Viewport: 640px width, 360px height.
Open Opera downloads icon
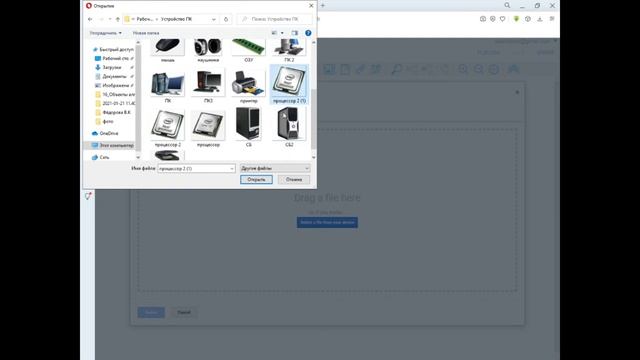point(540,19)
